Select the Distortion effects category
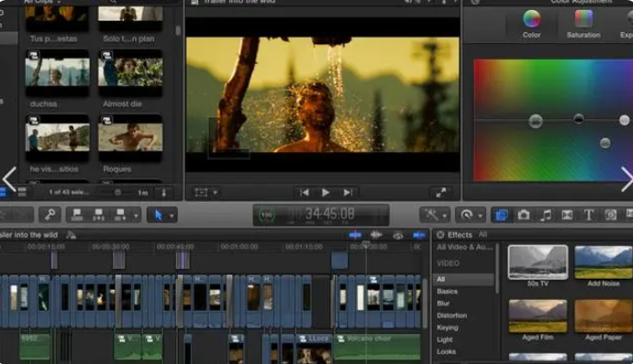The height and width of the screenshot is (364, 633). click(451, 315)
